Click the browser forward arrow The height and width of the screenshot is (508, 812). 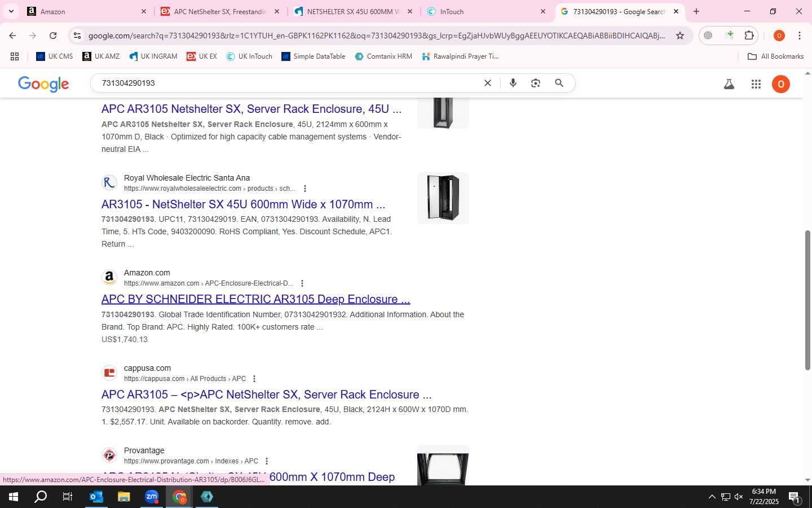(33, 36)
